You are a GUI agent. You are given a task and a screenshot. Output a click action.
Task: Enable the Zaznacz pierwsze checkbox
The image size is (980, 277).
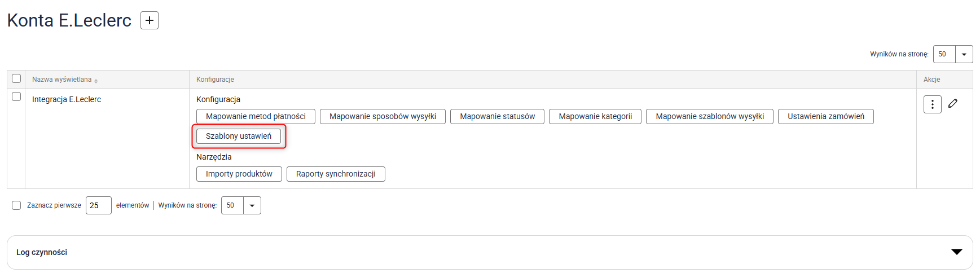16,205
